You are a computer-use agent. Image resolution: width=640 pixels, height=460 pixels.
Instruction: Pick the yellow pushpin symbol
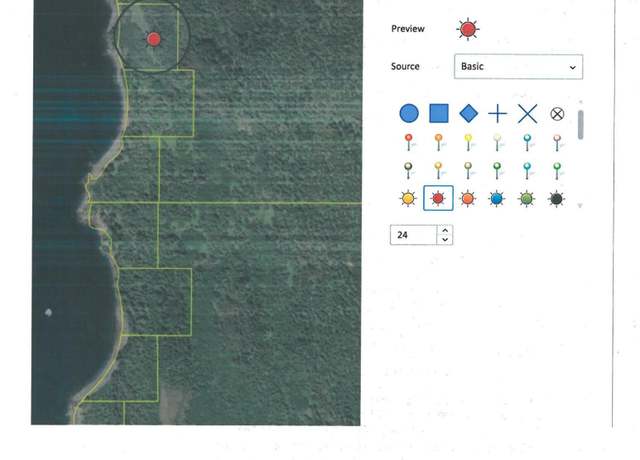(x=469, y=142)
